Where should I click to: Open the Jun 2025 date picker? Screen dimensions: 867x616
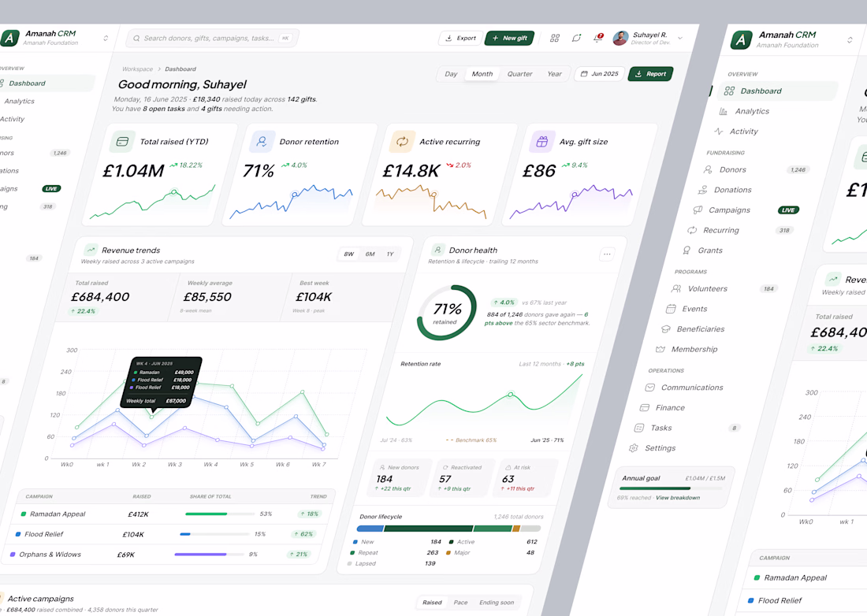click(x=599, y=74)
